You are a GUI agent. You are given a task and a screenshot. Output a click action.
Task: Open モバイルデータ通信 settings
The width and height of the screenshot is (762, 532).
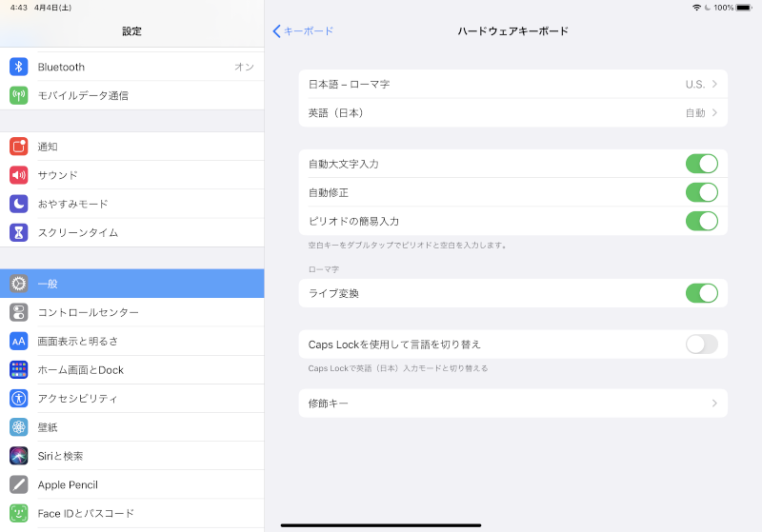click(131, 95)
